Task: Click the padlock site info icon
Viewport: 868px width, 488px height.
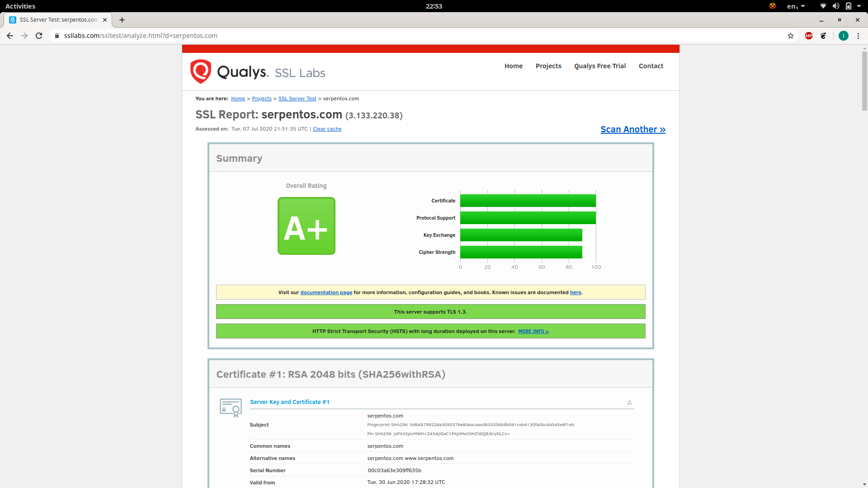Action: click(x=57, y=36)
